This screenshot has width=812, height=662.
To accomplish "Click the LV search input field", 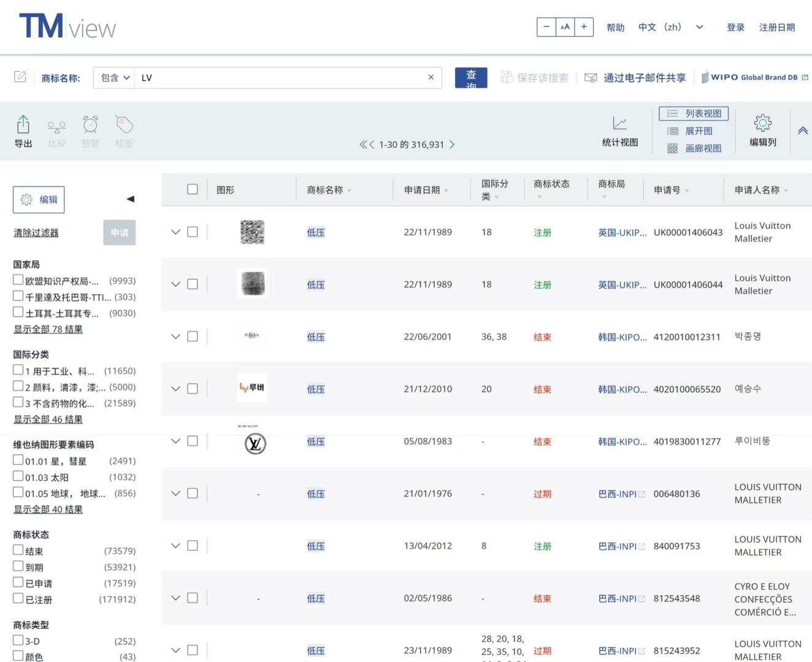I will click(x=279, y=78).
